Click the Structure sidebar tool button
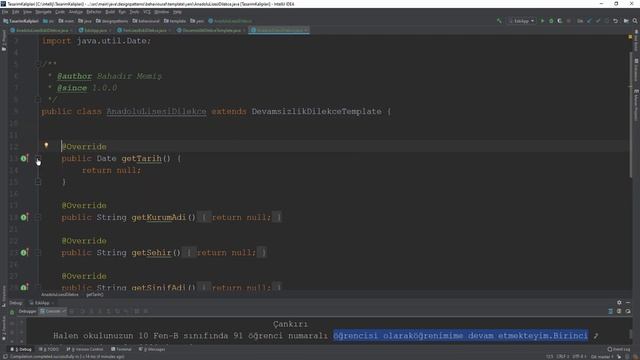Viewport: 640px width, 360px height. tap(4, 296)
